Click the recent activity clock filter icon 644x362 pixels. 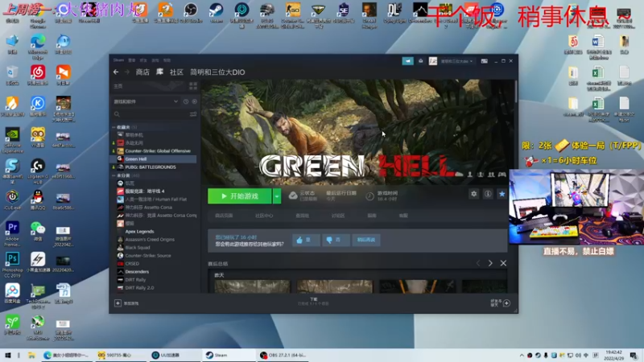(x=186, y=101)
